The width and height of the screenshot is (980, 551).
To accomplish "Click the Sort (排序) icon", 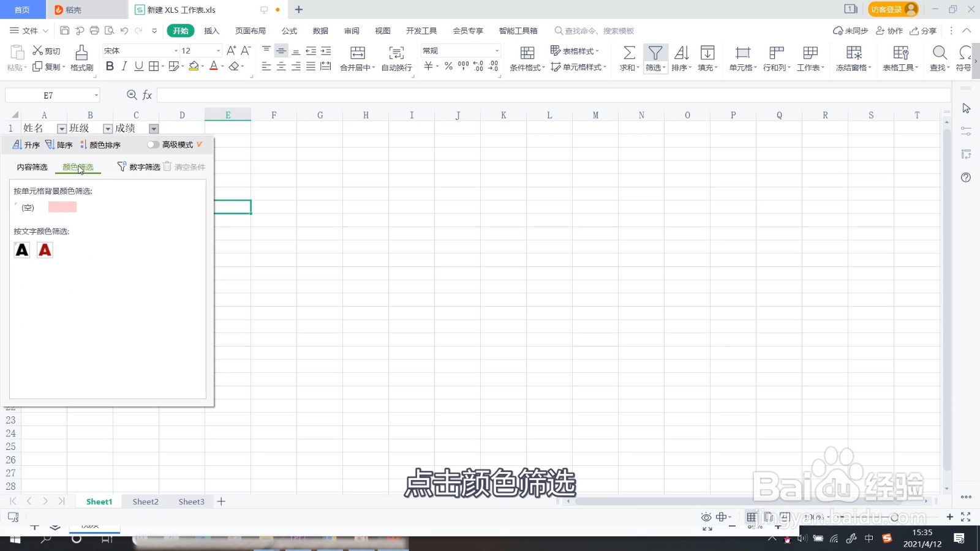I will coord(681,53).
